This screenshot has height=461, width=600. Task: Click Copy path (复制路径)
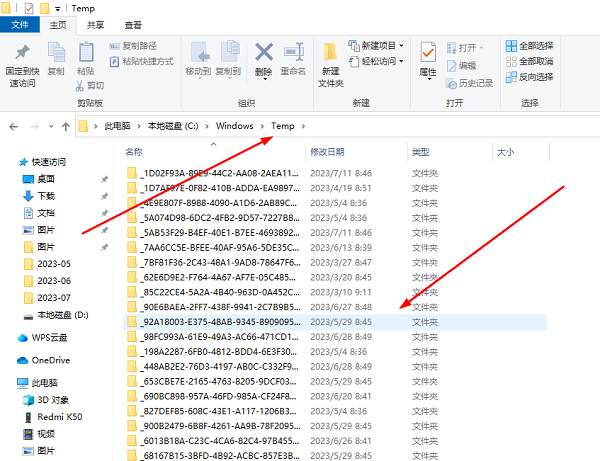click(x=133, y=46)
